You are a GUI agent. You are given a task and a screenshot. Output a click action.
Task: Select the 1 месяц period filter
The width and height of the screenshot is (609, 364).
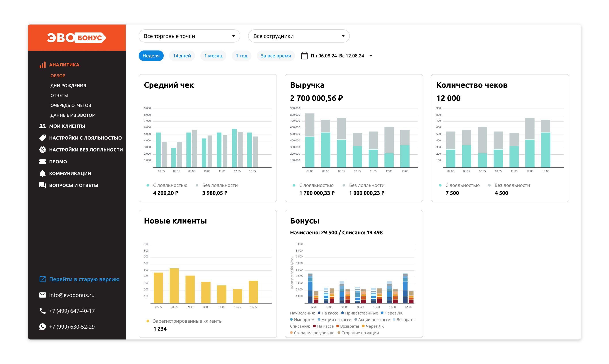point(213,56)
